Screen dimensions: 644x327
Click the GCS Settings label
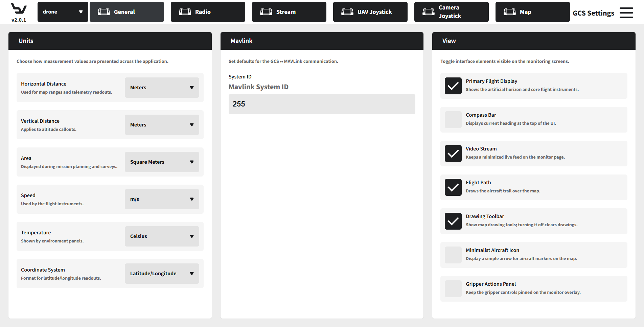pos(593,13)
